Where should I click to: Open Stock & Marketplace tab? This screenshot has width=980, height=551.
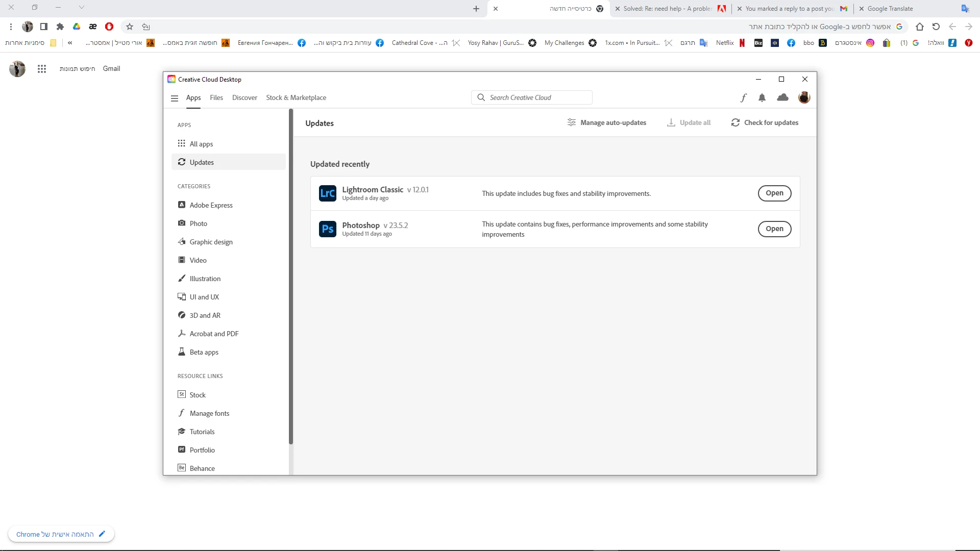coord(296,97)
